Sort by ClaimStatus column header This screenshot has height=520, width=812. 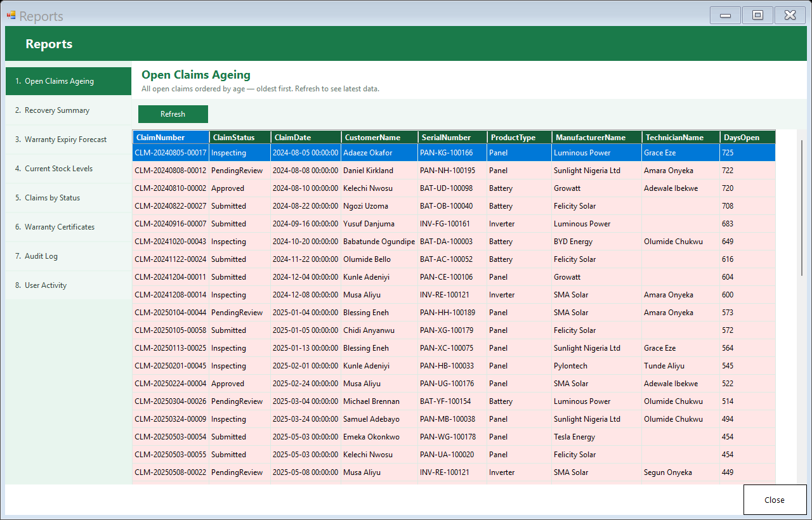(240, 137)
